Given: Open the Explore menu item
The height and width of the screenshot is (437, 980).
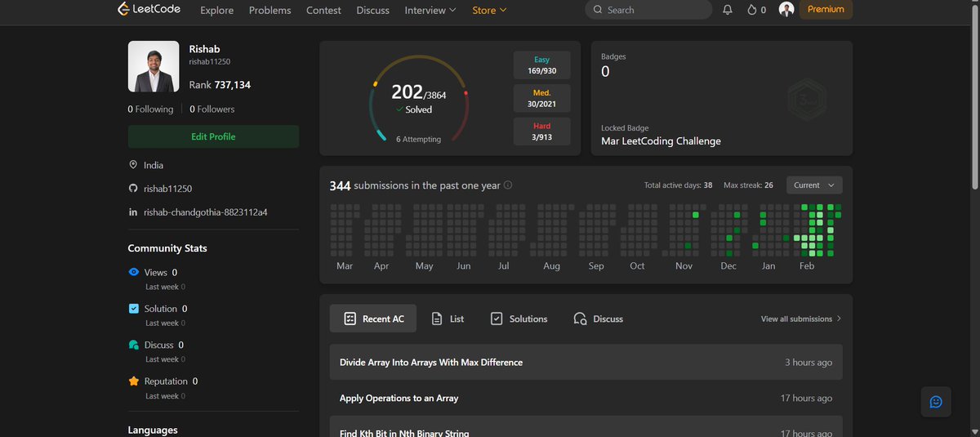Looking at the screenshot, I should (x=217, y=10).
